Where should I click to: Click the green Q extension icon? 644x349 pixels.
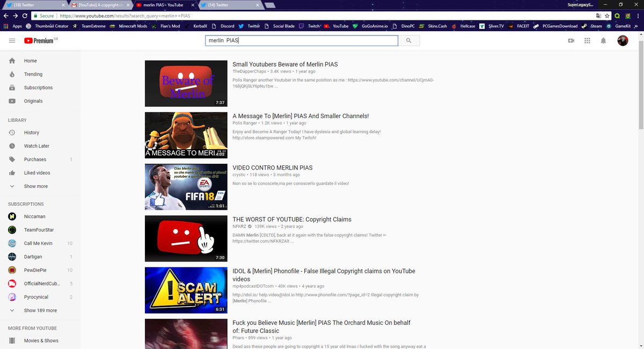point(618,16)
